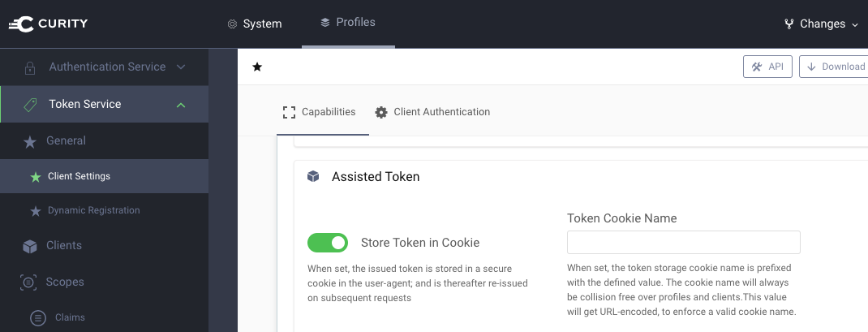The height and width of the screenshot is (332, 868).
Task: Open the Client Authentication tab
Action: 432,112
